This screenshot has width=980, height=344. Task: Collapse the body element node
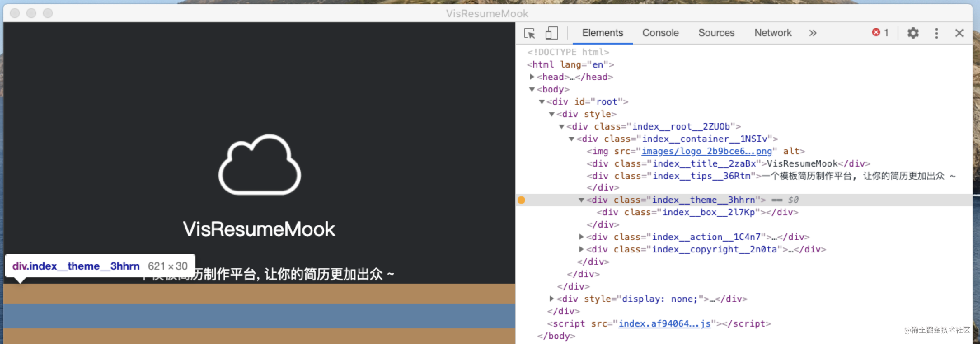[532, 90]
